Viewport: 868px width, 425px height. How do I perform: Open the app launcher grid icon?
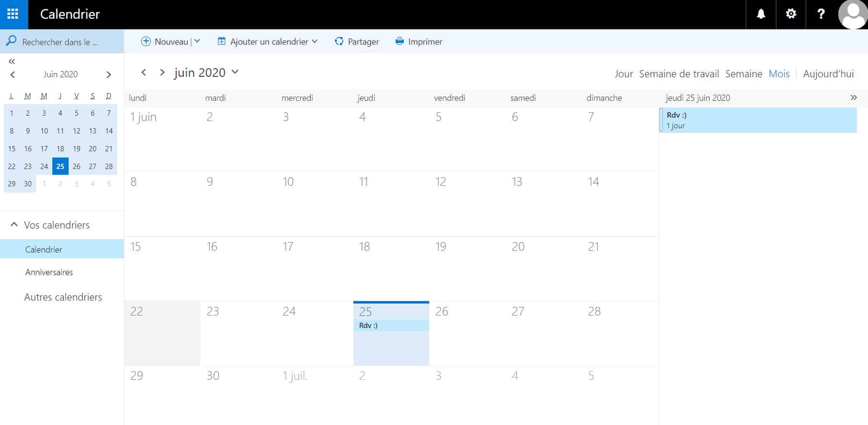pyautogui.click(x=13, y=14)
